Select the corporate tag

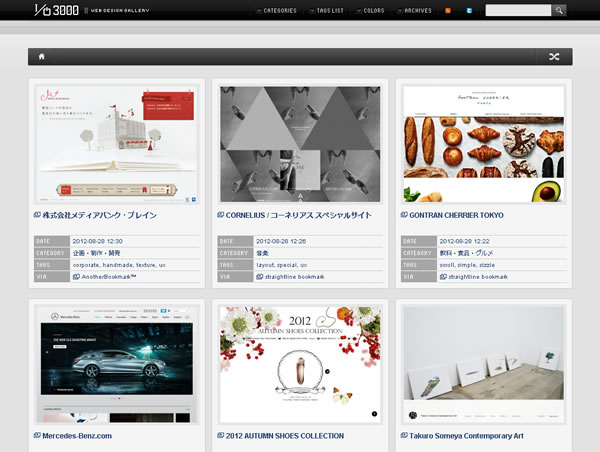(86, 265)
